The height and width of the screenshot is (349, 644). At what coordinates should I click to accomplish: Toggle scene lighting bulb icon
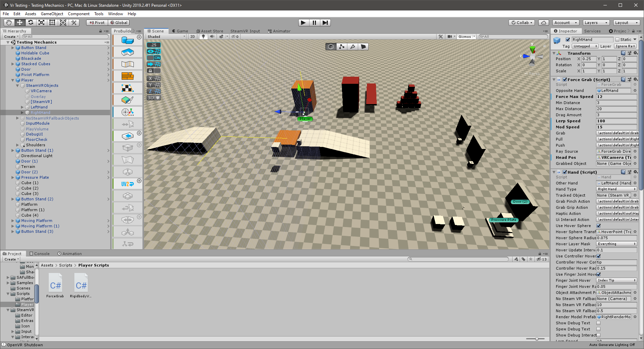coord(203,36)
